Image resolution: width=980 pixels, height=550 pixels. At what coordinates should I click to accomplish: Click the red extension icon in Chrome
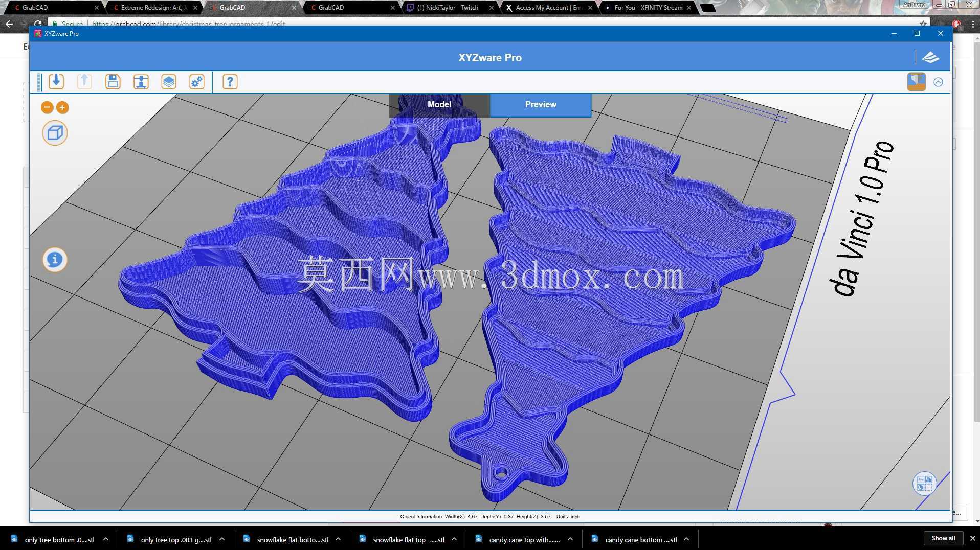pos(956,24)
